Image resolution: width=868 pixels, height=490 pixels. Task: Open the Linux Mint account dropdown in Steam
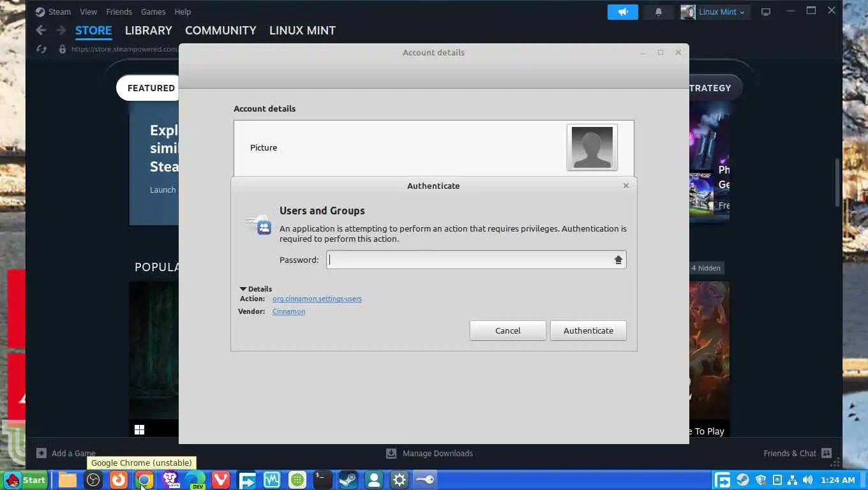point(715,11)
